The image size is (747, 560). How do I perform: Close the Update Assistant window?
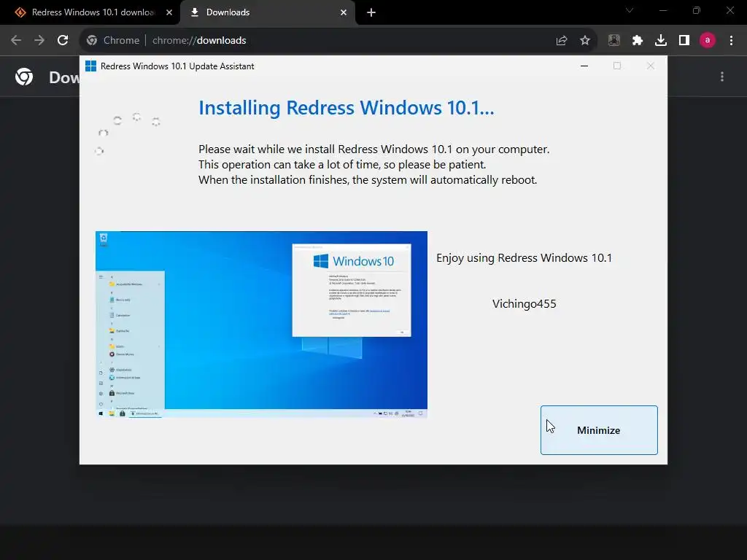click(650, 66)
